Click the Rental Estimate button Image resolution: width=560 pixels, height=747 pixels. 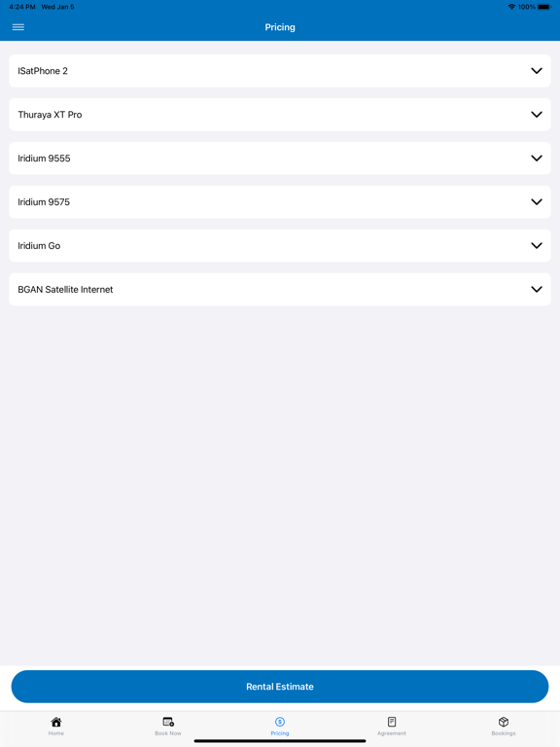click(280, 687)
